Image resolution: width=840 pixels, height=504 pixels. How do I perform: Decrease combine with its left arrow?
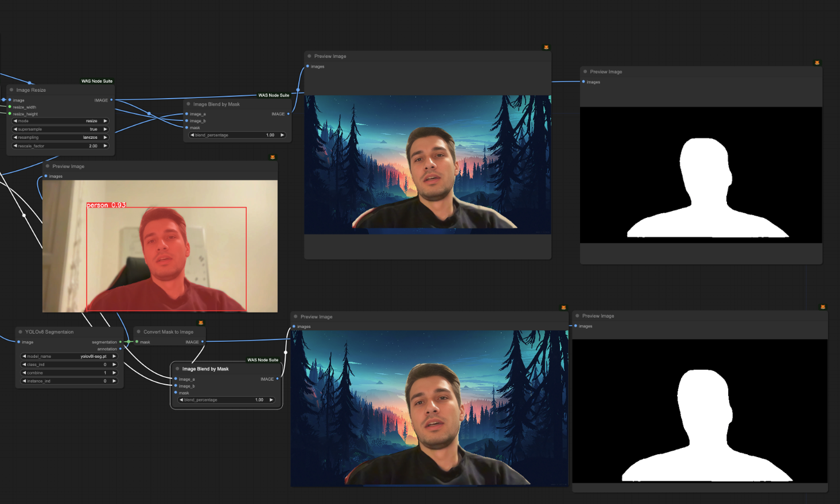[x=24, y=373]
